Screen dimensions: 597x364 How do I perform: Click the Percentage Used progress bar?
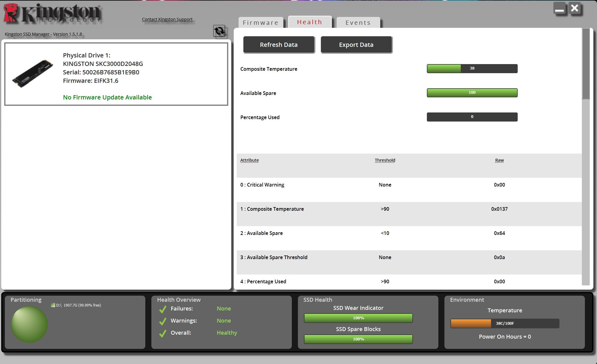(x=472, y=117)
